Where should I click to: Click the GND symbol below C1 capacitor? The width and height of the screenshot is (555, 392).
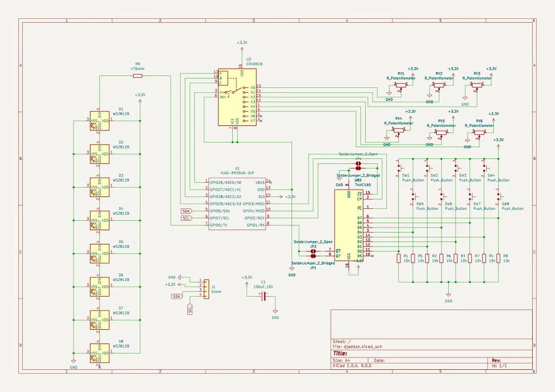point(275,314)
